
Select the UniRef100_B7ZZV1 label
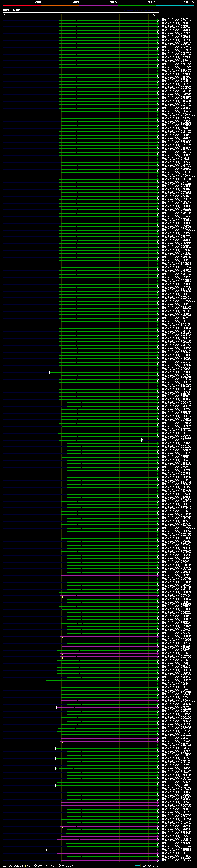176,67
